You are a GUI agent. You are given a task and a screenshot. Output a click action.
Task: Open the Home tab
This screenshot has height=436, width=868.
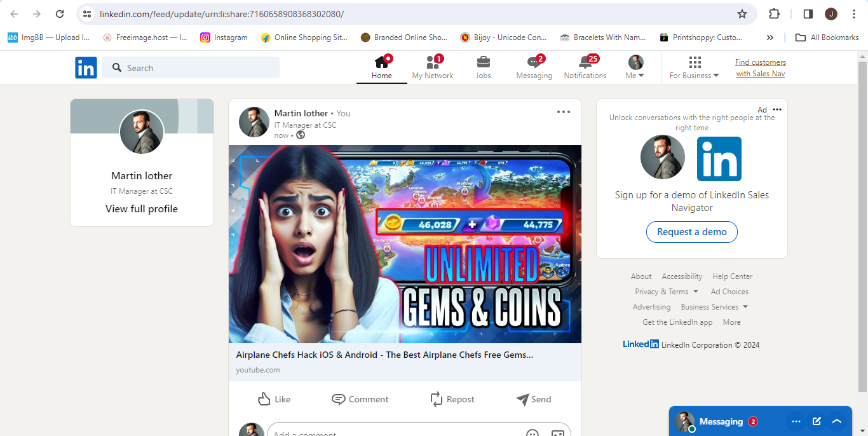(382, 67)
